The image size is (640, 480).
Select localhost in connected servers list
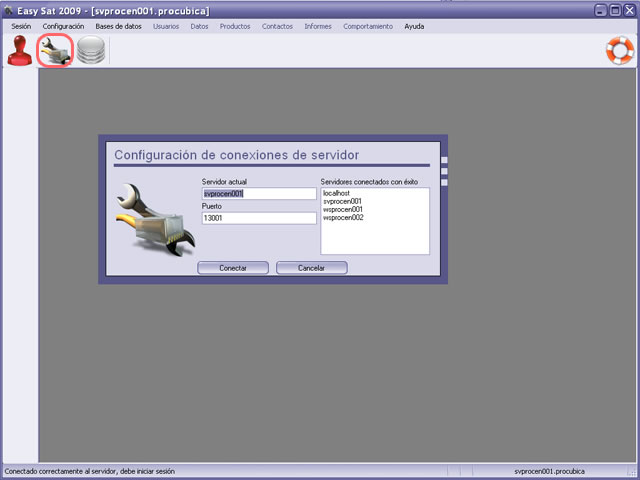tap(336, 193)
